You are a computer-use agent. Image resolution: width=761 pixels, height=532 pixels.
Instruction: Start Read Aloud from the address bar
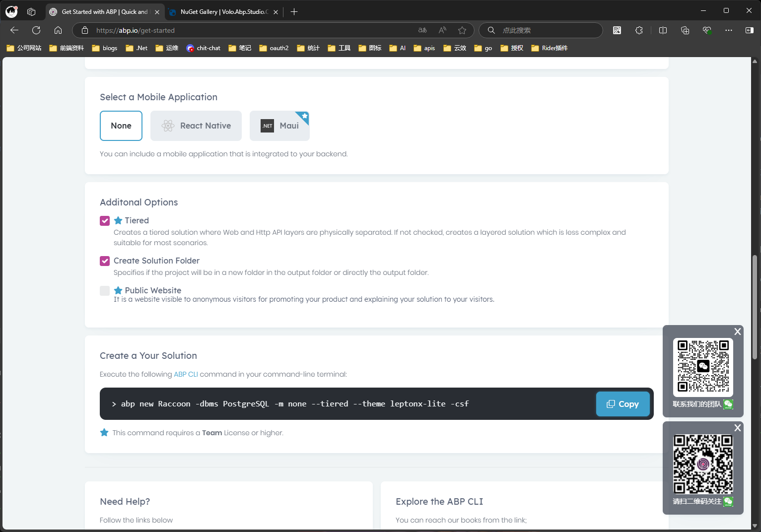pos(442,30)
